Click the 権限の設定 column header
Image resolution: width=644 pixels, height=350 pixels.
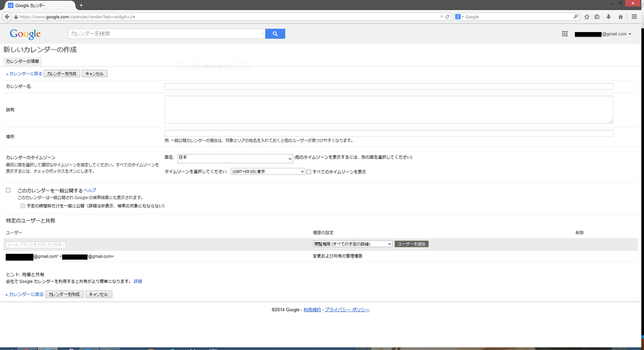pos(323,233)
